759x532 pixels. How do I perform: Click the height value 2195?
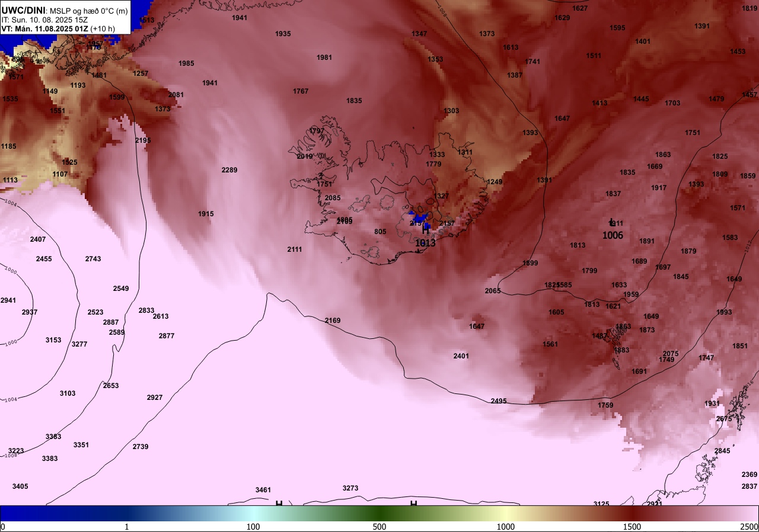click(143, 140)
